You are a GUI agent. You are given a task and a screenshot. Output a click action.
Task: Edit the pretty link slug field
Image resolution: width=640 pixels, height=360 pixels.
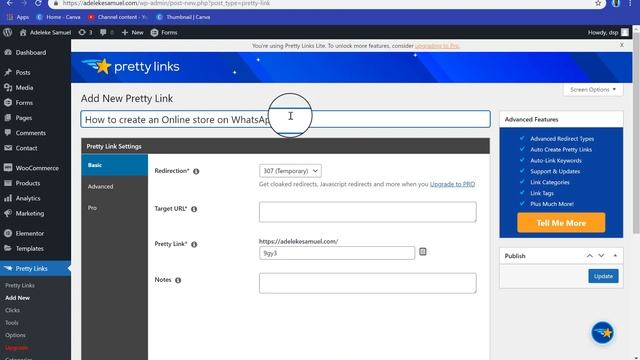point(337,253)
